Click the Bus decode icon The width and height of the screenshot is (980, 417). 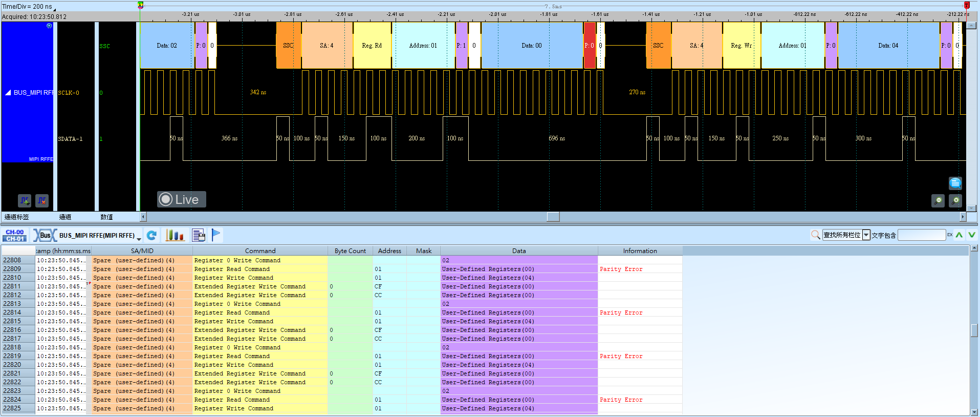tap(45, 235)
